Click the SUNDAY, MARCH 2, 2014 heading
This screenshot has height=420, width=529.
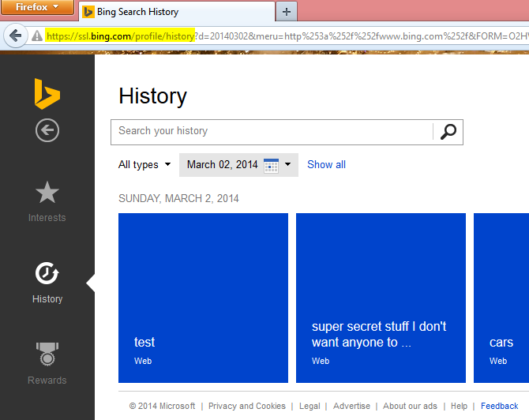178,198
